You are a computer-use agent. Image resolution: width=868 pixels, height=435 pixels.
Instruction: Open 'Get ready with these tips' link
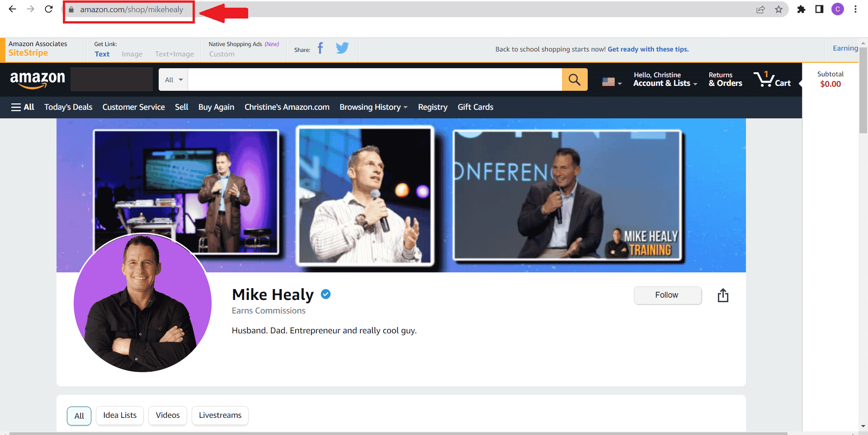tap(648, 49)
